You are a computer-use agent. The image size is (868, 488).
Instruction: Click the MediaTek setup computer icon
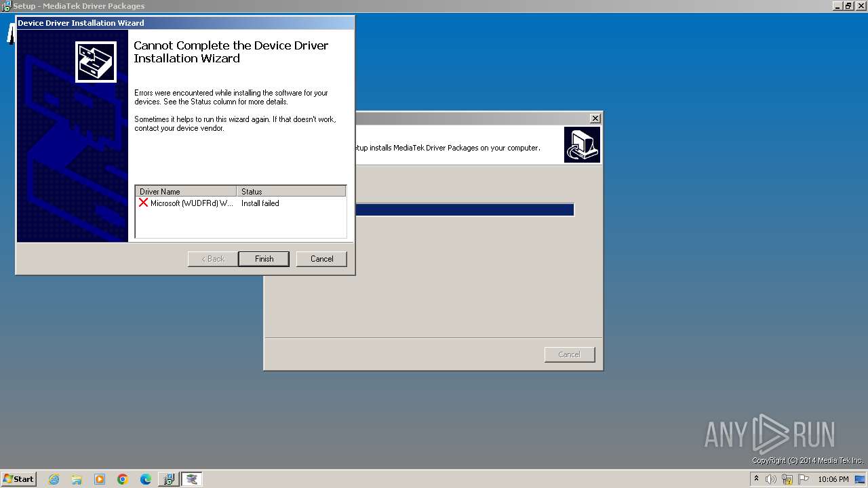(x=582, y=144)
